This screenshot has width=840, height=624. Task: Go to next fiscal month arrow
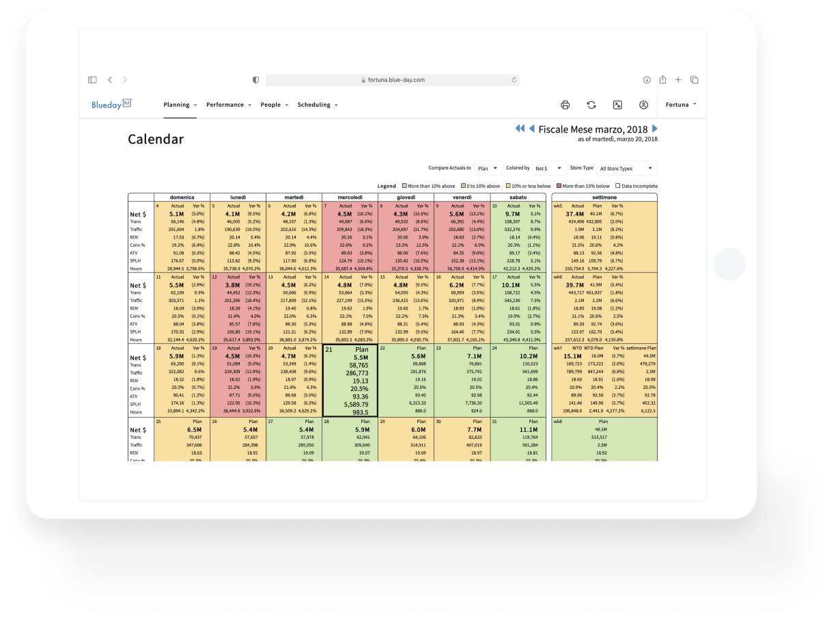tap(655, 128)
